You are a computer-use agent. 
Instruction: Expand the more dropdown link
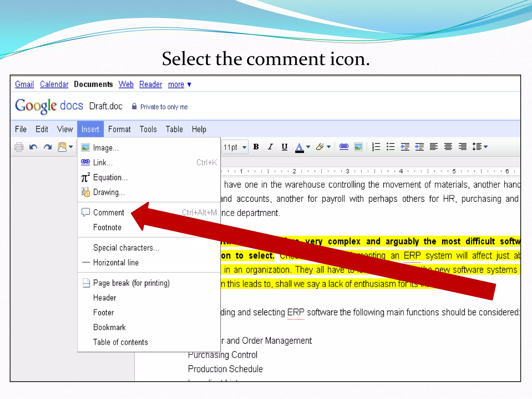[179, 84]
